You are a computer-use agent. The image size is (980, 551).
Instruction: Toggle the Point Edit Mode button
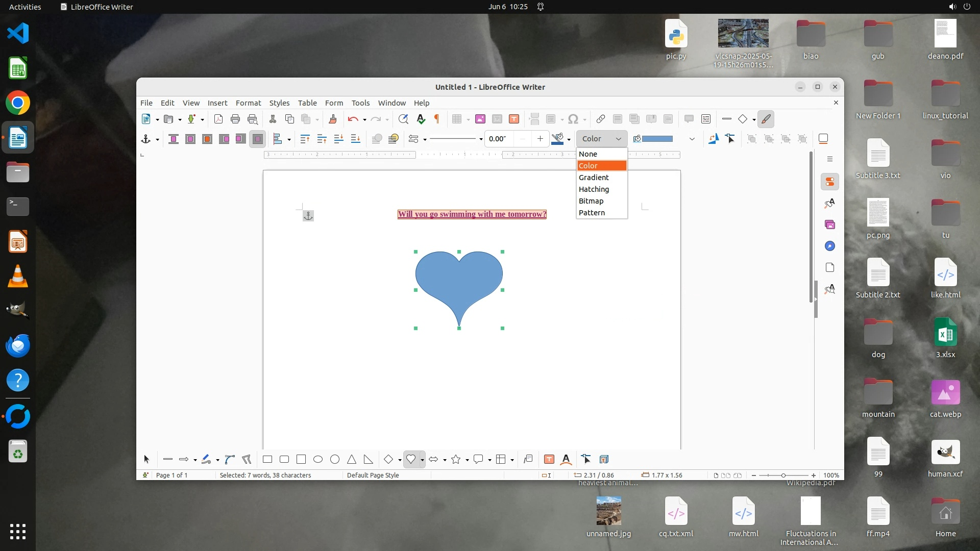point(730,139)
